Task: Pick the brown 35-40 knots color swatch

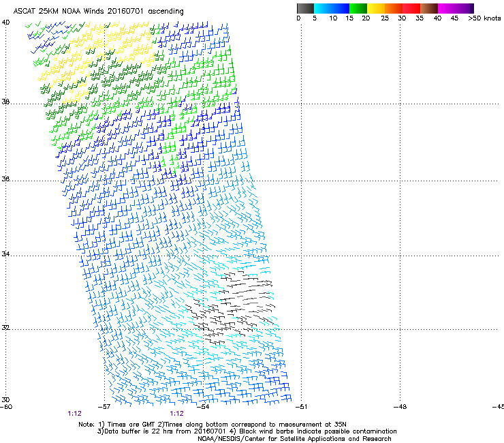Action: pos(429,8)
